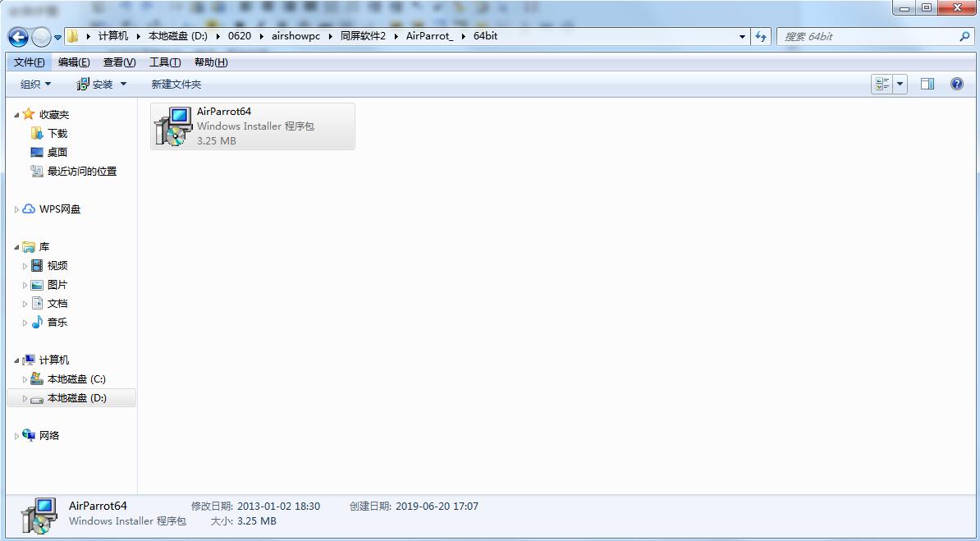The height and width of the screenshot is (541, 980).
Task: Click the Forward navigation arrow
Action: click(x=41, y=38)
